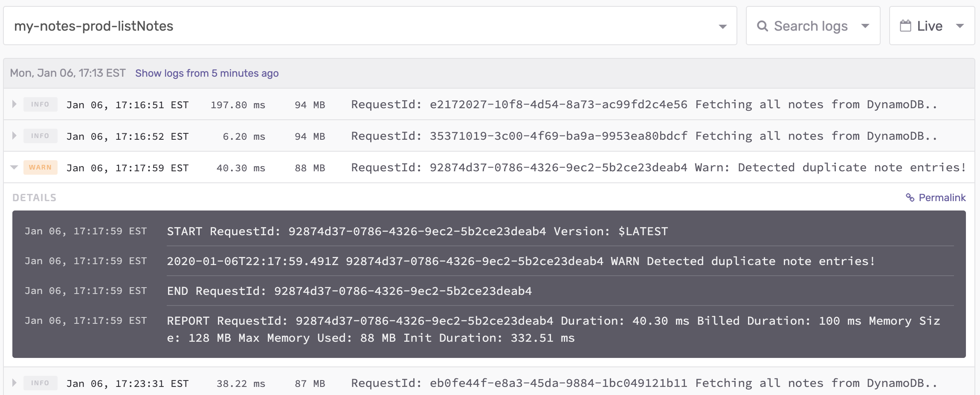
Task: Click the Permalink link
Action: click(942, 198)
